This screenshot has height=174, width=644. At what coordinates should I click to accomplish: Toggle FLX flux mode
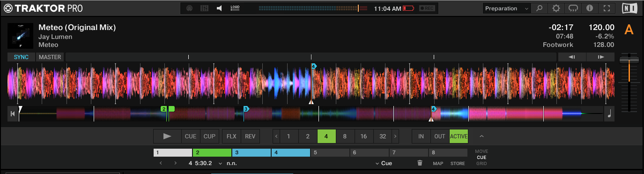pos(231,136)
